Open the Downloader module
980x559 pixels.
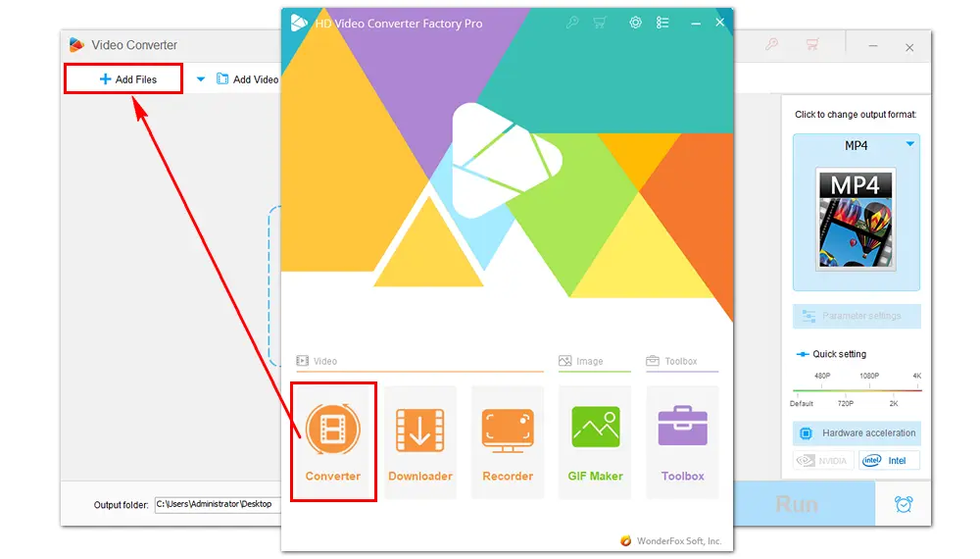[420, 442]
